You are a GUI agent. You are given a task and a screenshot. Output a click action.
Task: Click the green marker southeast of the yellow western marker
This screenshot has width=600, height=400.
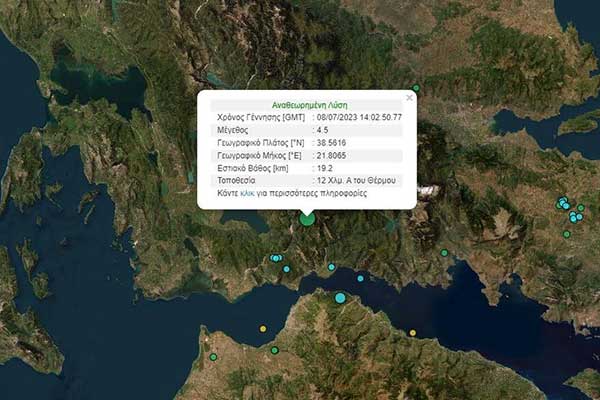pyautogui.click(x=274, y=350)
